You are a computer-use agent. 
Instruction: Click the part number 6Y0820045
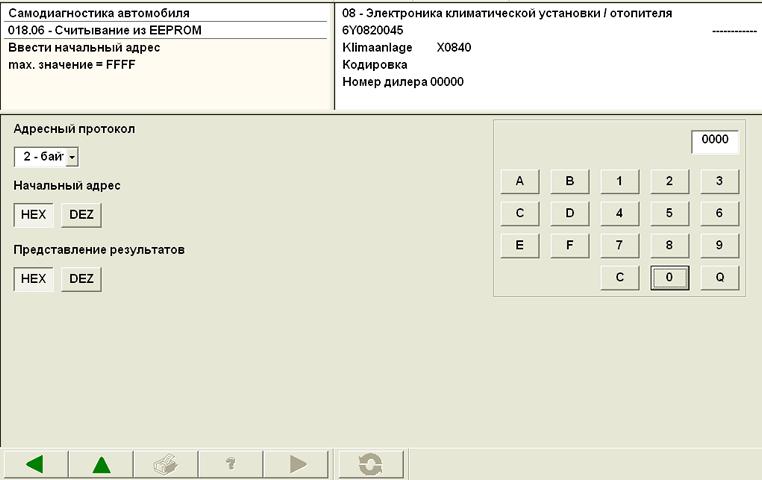(x=373, y=31)
